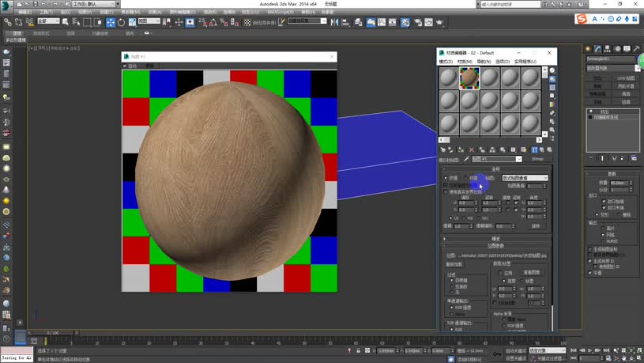Screen dimensions: 644x363
Task: Click Show Shaded Material in Viewport icon
Action: coord(523,149)
